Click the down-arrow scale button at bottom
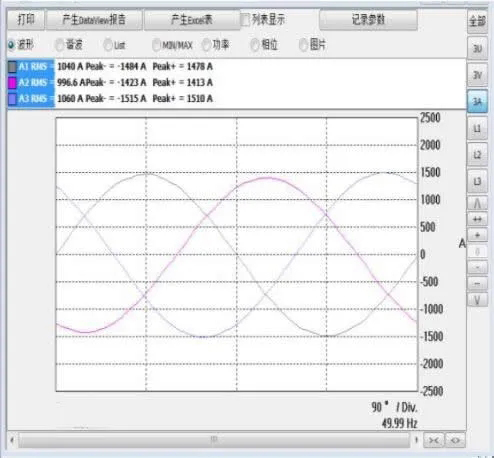Viewport: 494px width, 458px height. pos(477,300)
